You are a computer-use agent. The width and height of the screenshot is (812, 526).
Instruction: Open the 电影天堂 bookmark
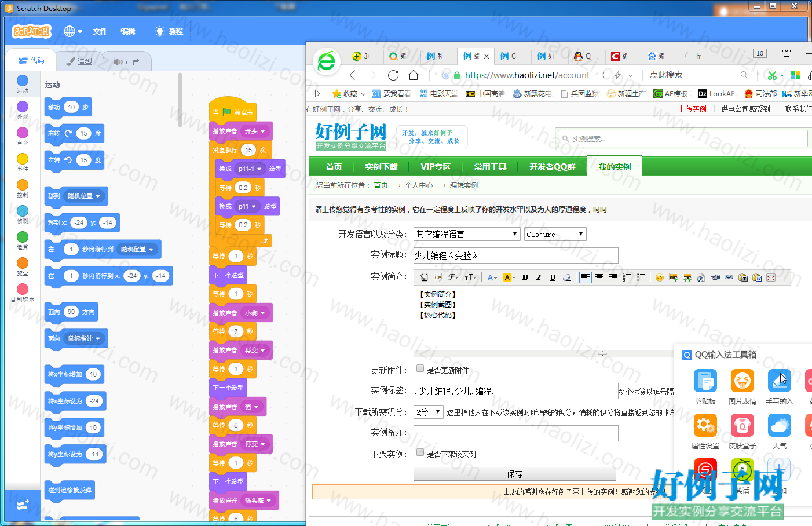(438, 93)
